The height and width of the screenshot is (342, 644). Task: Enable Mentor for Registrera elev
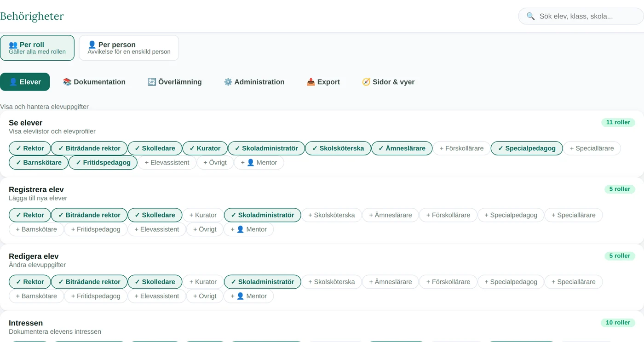pyautogui.click(x=248, y=229)
